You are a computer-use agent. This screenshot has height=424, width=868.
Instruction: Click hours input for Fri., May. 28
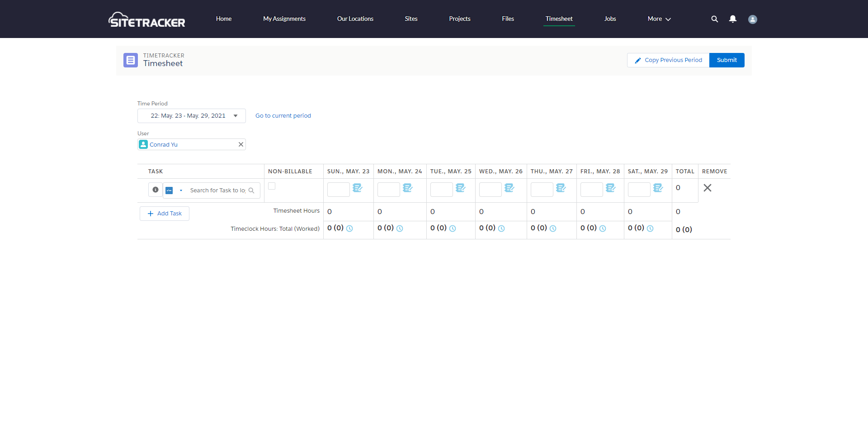592,190
